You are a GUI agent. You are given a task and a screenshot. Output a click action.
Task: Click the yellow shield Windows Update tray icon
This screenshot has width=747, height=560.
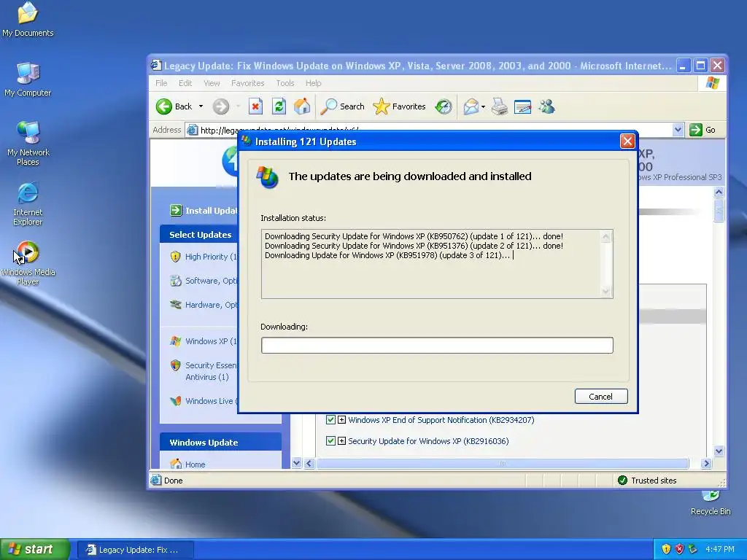pyautogui.click(x=666, y=549)
